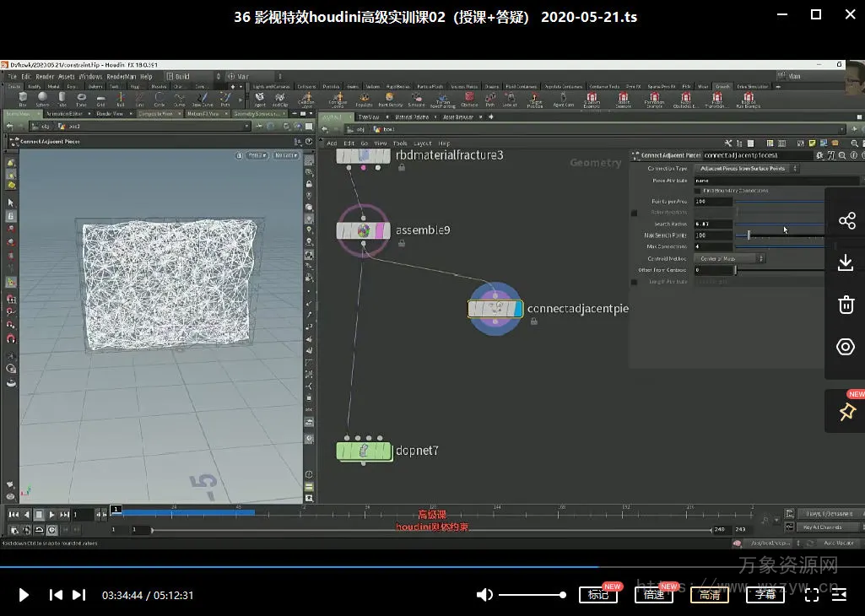
Task: Open the 高清 video quality selector
Action: tap(710, 595)
